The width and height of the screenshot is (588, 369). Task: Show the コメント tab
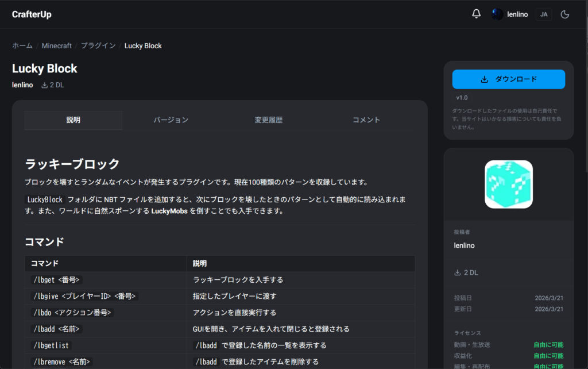click(x=366, y=120)
